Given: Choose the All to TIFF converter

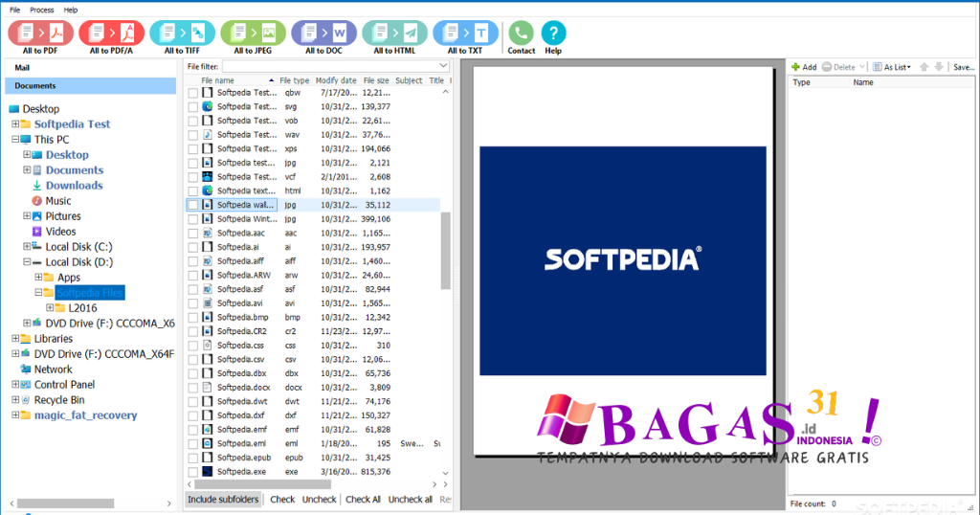Looking at the screenshot, I should tap(182, 37).
